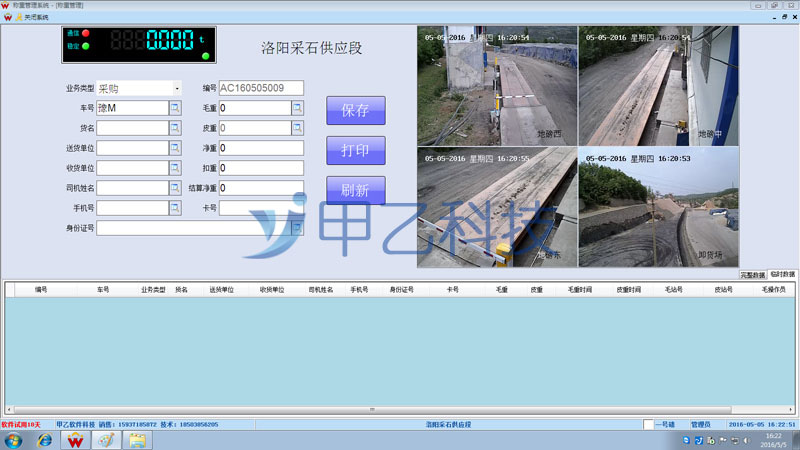The width and height of the screenshot is (800, 450).
Task: Open the 司机姓名 lookup icon
Action: point(175,188)
